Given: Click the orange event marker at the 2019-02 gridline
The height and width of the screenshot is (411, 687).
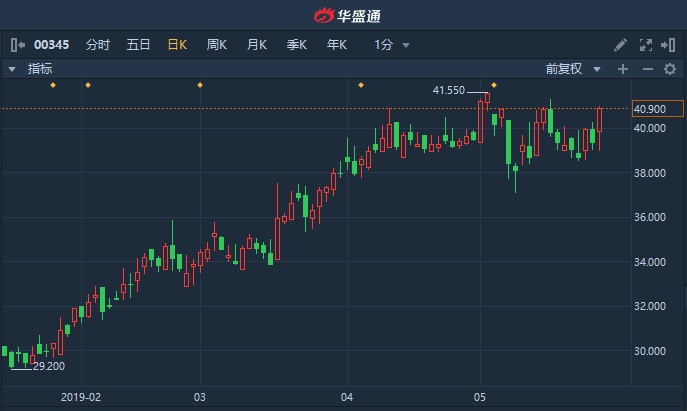Looking at the screenshot, I should coord(88,85).
